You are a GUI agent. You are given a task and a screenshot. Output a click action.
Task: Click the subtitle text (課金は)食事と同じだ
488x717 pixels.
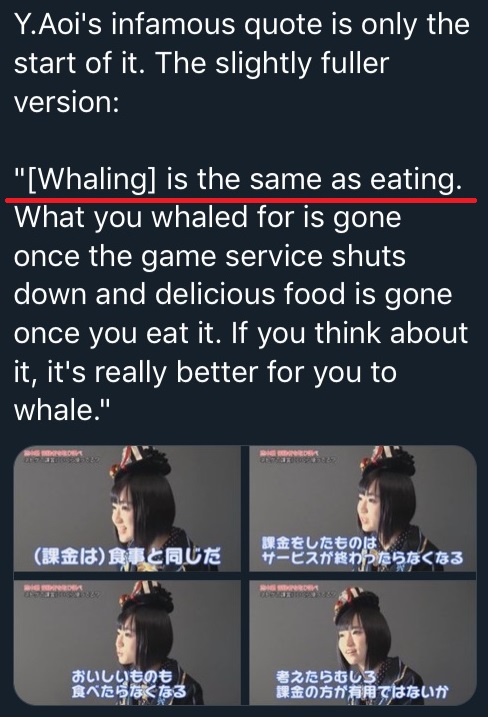[x=127, y=556]
